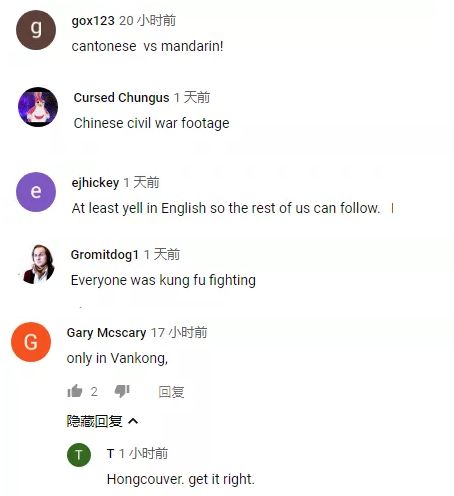The height and width of the screenshot is (496, 454).
Task: Open user T's green avatar icon
Action: (x=79, y=455)
